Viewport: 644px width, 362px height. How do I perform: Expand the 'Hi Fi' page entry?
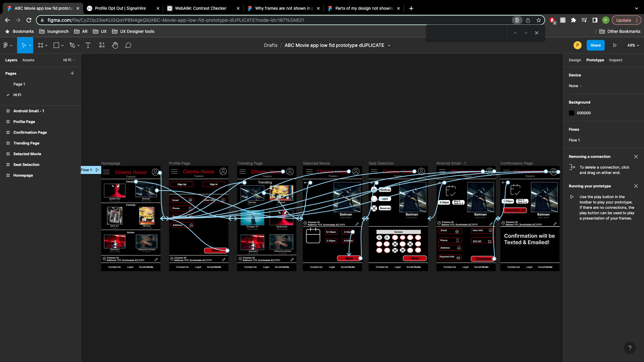[x=7, y=95]
